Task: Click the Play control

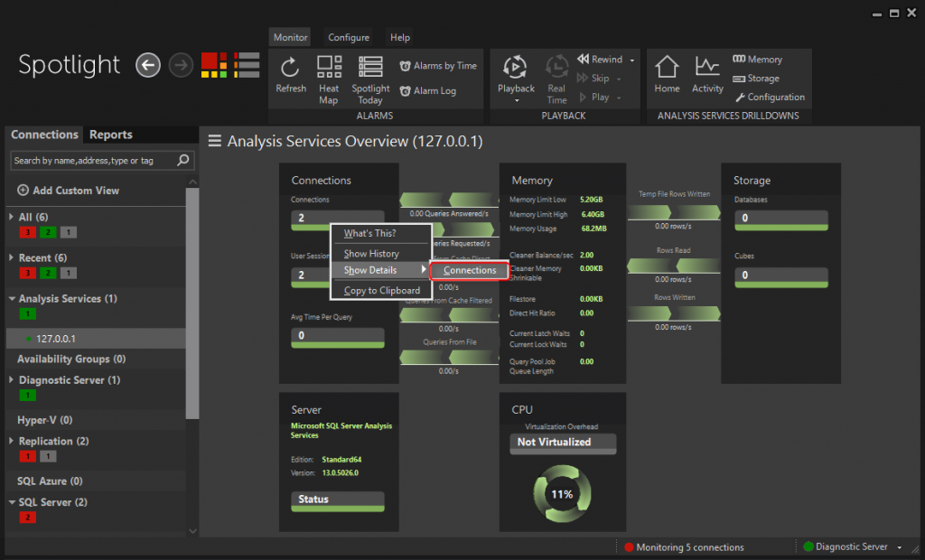Action: click(594, 97)
